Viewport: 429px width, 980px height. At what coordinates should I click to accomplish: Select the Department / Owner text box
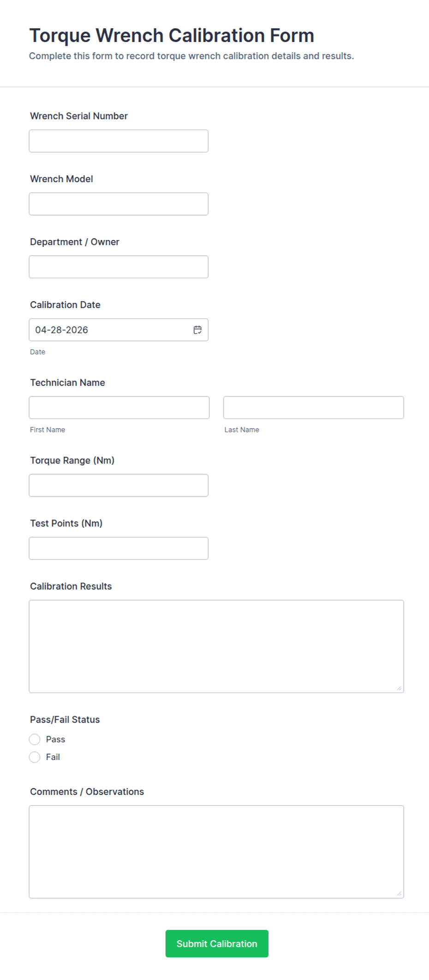[x=119, y=267]
